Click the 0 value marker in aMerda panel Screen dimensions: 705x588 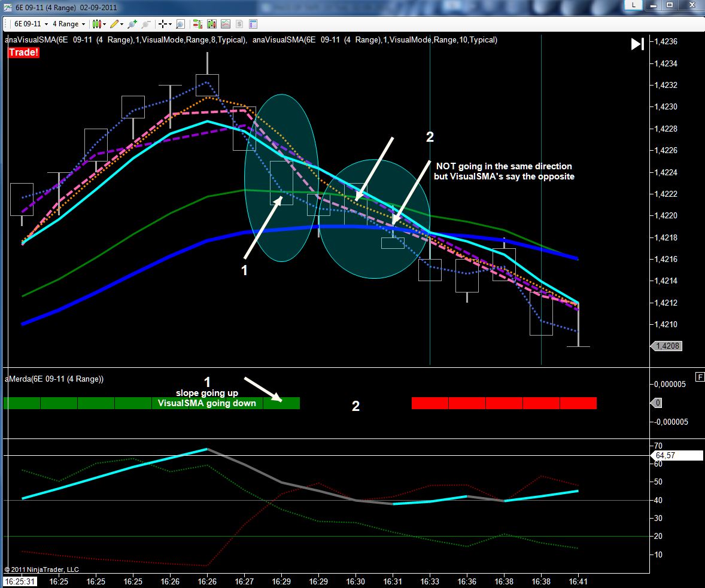tap(657, 403)
